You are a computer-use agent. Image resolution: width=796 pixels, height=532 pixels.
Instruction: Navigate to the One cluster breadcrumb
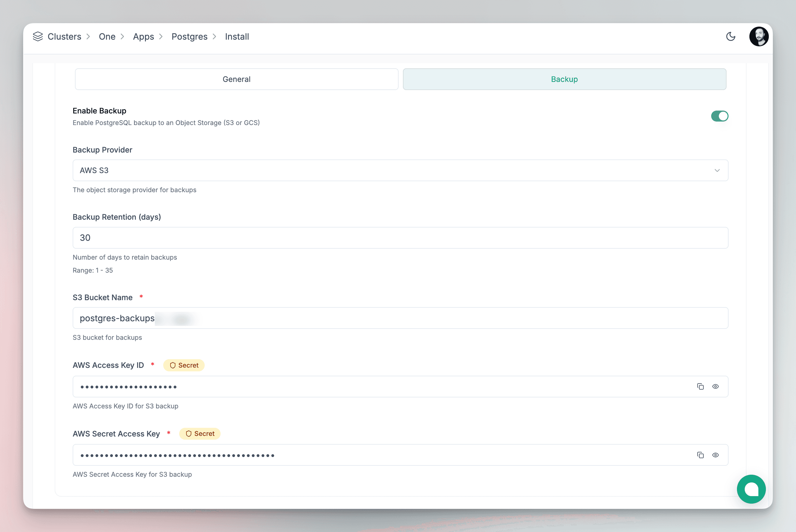click(107, 36)
